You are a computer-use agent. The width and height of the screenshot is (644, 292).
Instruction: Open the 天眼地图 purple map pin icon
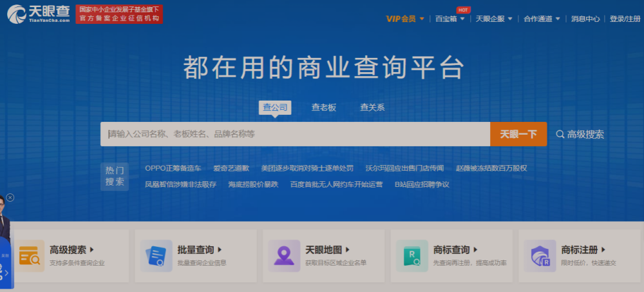click(284, 255)
